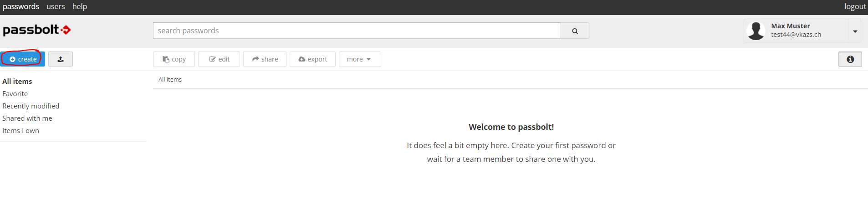The width and height of the screenshot is (868, 216).
Task: Click the share arrow button
Action: pos(265,59)
